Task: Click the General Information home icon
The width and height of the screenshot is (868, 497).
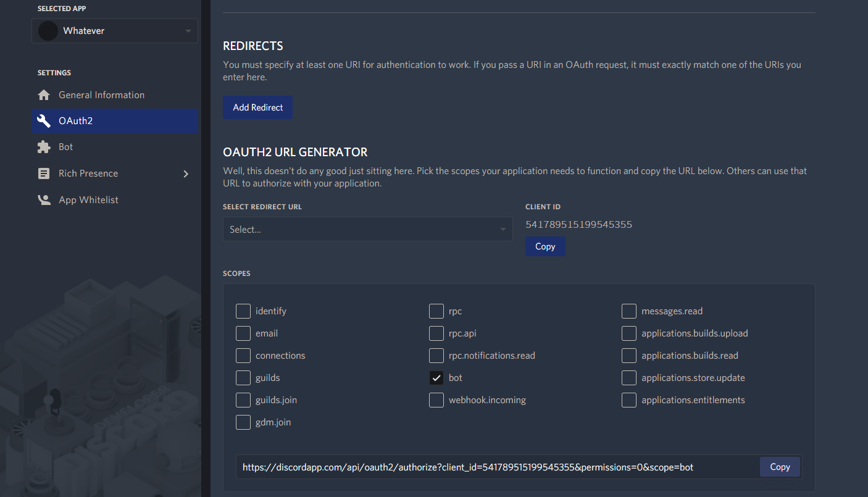Action: point(44,95)
